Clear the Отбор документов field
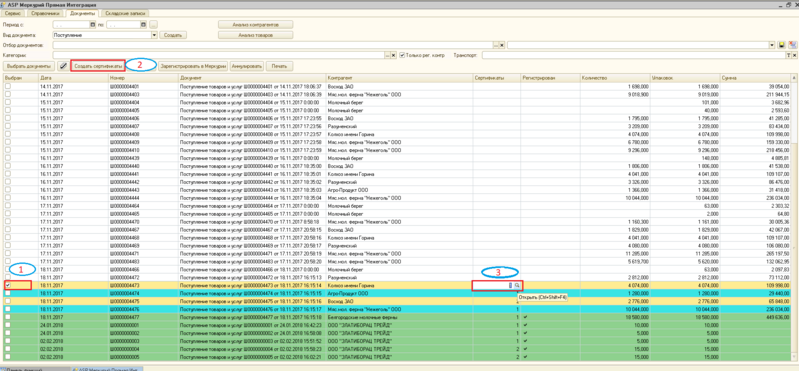Screen dimensions: 799x371 (501, 45)
